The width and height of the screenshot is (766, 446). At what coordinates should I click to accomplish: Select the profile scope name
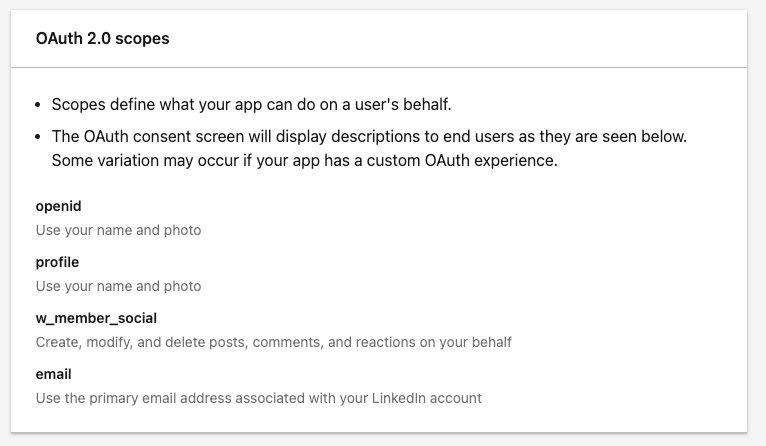[x=57, y=262]
